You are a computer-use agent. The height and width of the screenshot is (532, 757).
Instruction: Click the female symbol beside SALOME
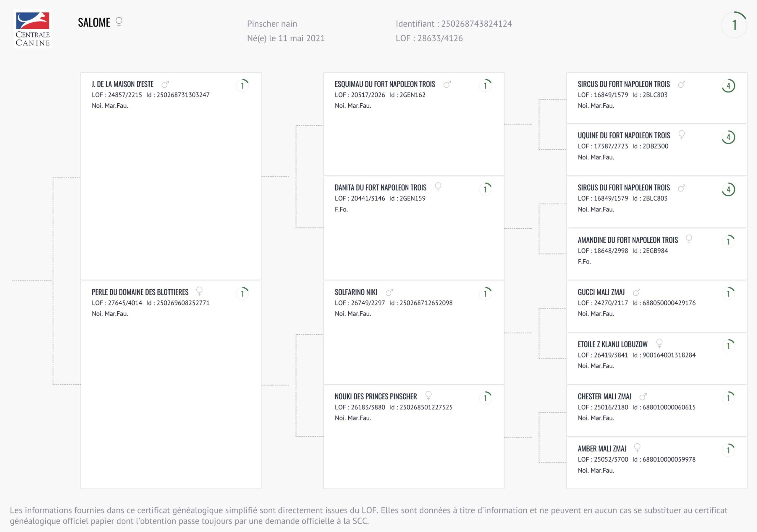119,22
